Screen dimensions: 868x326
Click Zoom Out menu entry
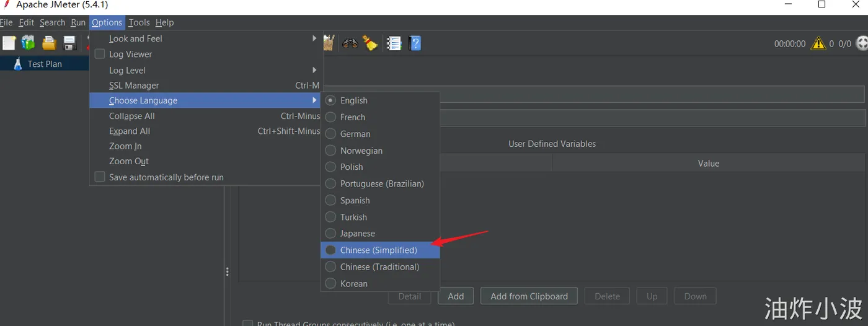205,161
